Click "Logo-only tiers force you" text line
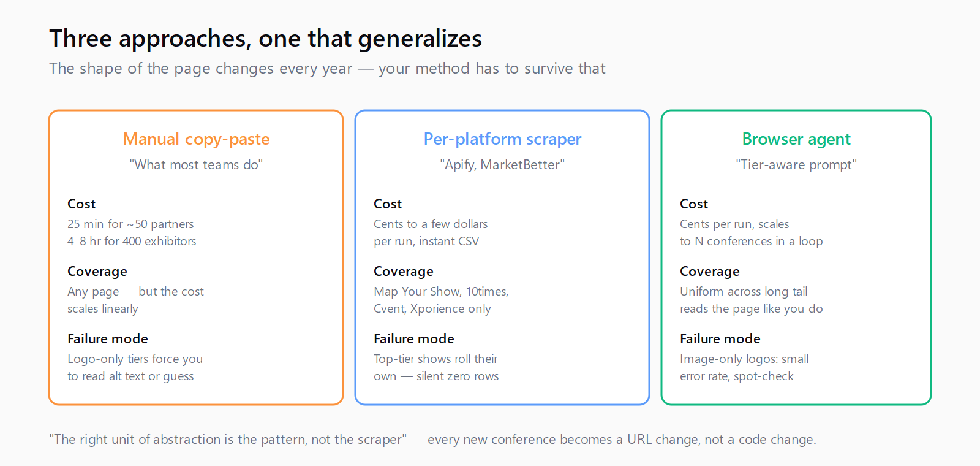 coord(135,359)
